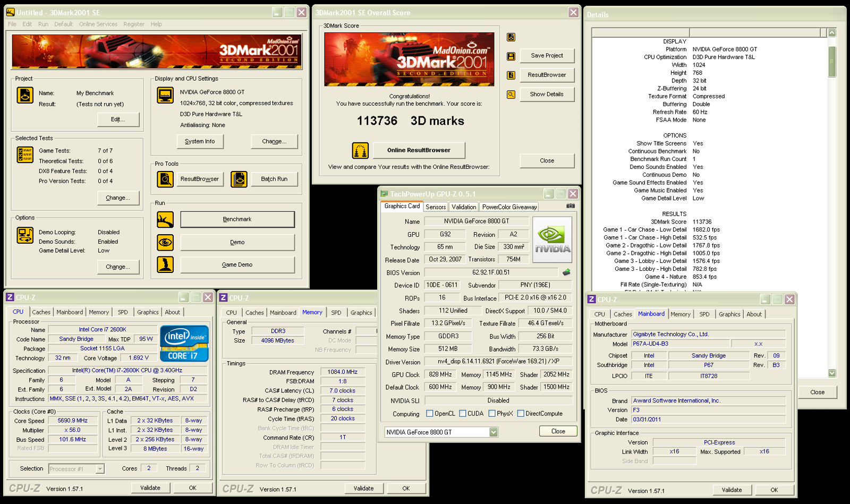850x504 pixels.
Task: Click the motherboard Model field P67A-UD4-B3
Action: pos(680,344)
